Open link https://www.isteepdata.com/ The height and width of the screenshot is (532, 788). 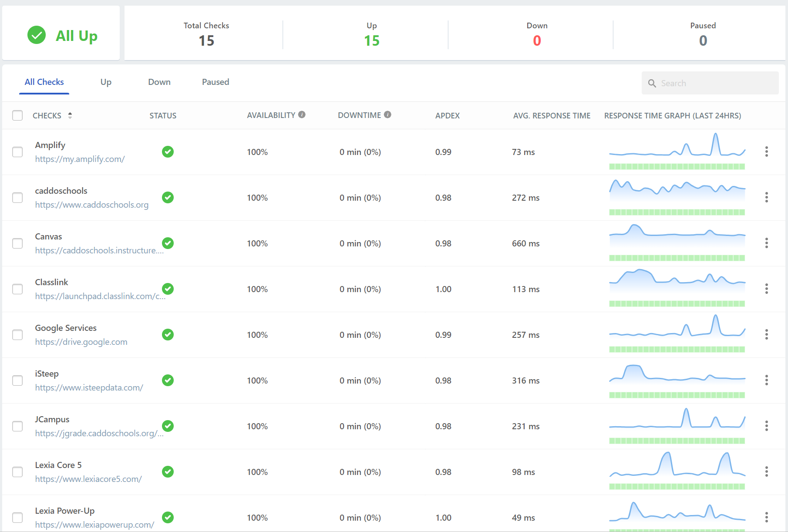tap(89, 387)
